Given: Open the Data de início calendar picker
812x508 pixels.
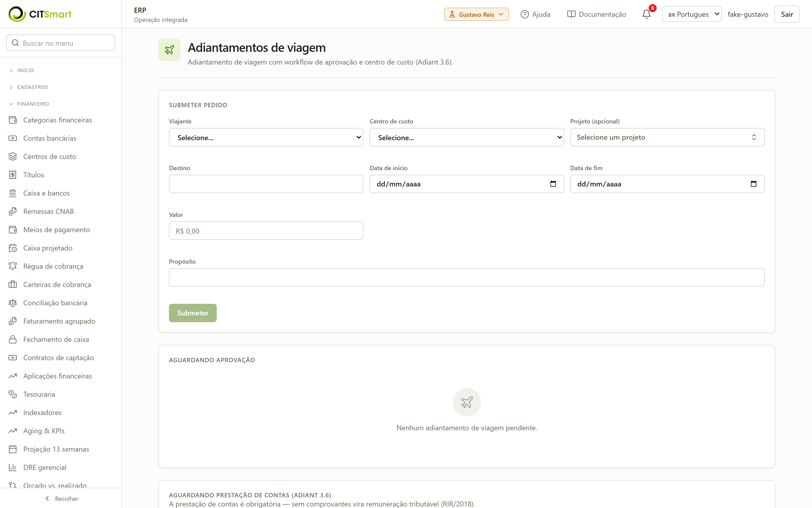Looking at the screenshot, I should coord(553,184).
